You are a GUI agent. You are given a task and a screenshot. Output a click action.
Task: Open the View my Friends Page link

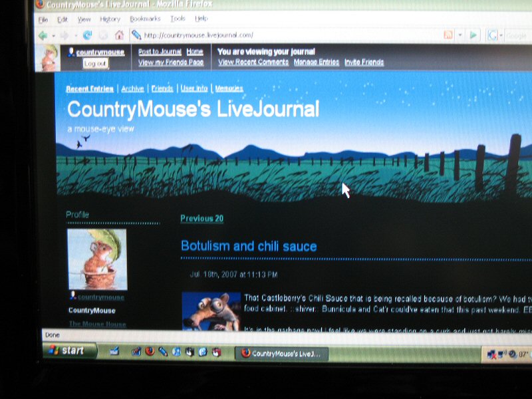(171, 63)
